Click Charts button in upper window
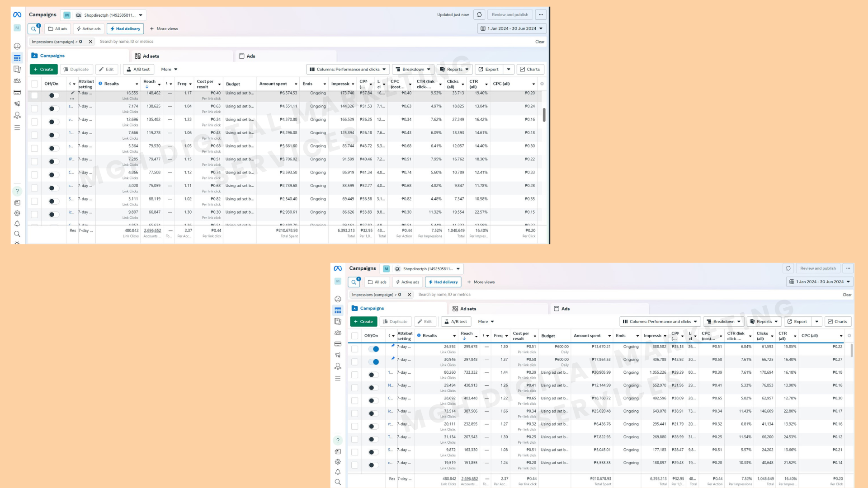This screenshot has height=488, width=868. click(x=530, y=70)
